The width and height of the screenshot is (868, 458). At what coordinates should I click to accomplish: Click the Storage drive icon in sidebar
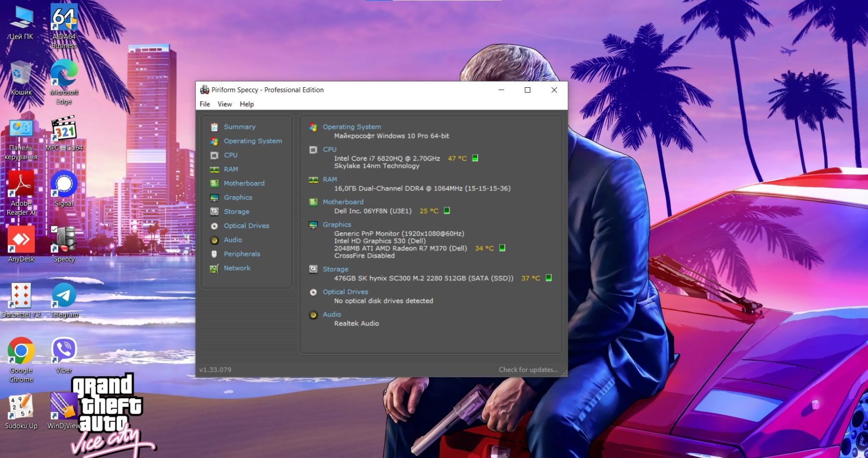[x=214, y=212]
